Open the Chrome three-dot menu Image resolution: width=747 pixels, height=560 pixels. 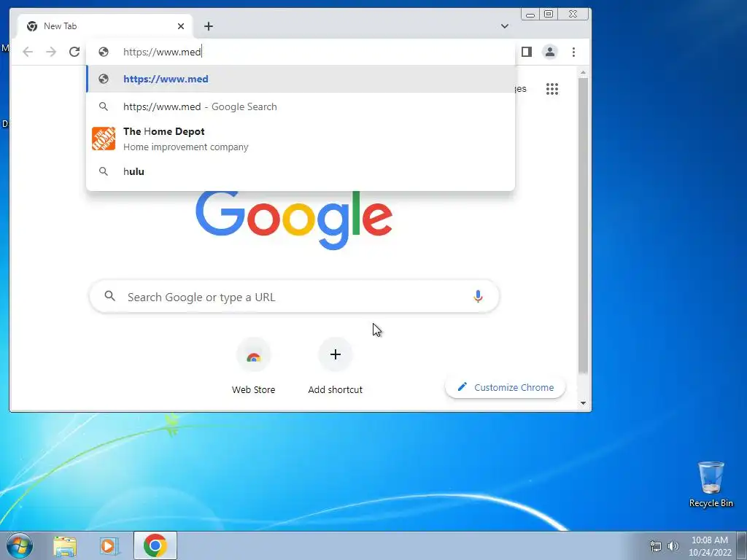click(x=573, y=52)
